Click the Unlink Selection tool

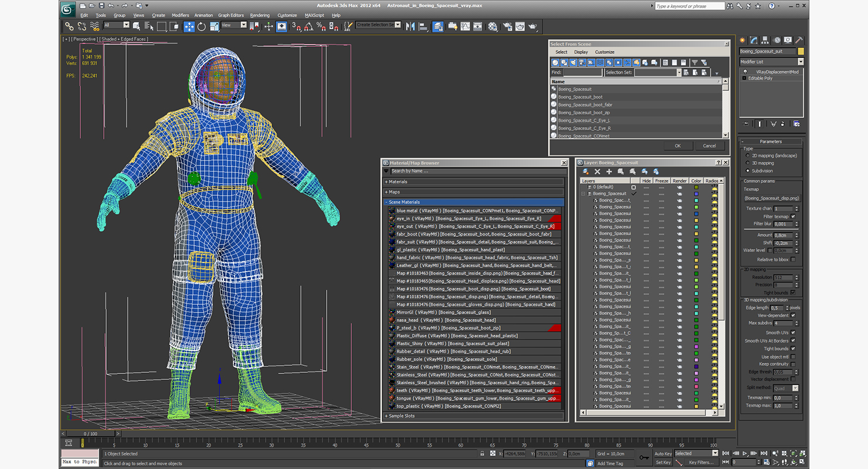coord(82,26)
